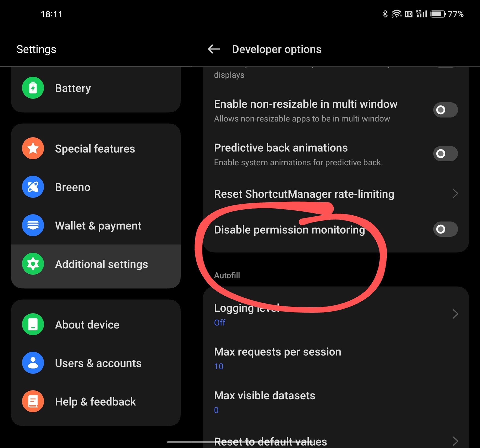Open the Help & feedback icon
Screen dimensions: 480x448
tap(33, 401)
